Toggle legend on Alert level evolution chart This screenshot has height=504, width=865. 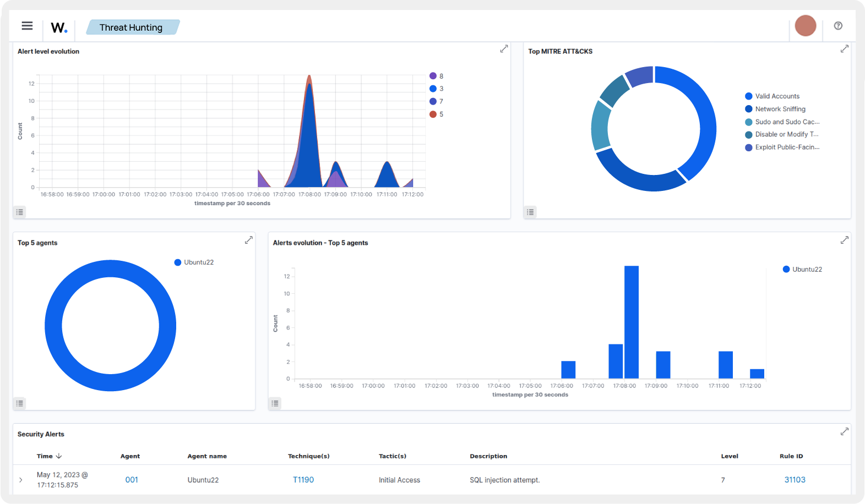(x=20, y=212)
